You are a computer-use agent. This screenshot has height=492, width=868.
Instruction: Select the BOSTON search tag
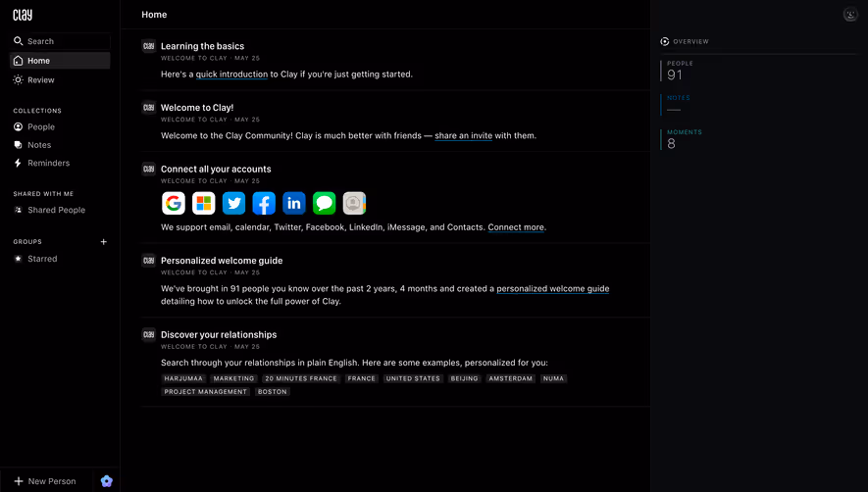pos(273,391)
